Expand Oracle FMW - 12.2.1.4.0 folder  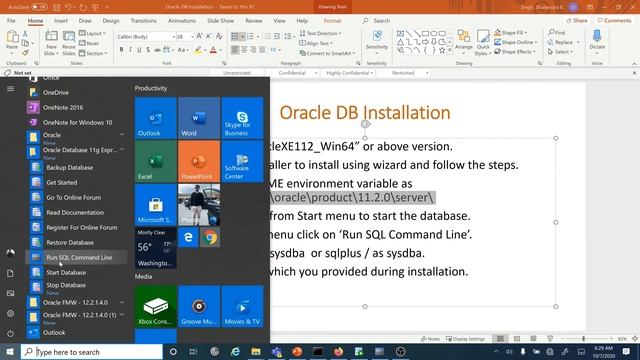click(x=77, y=302)
